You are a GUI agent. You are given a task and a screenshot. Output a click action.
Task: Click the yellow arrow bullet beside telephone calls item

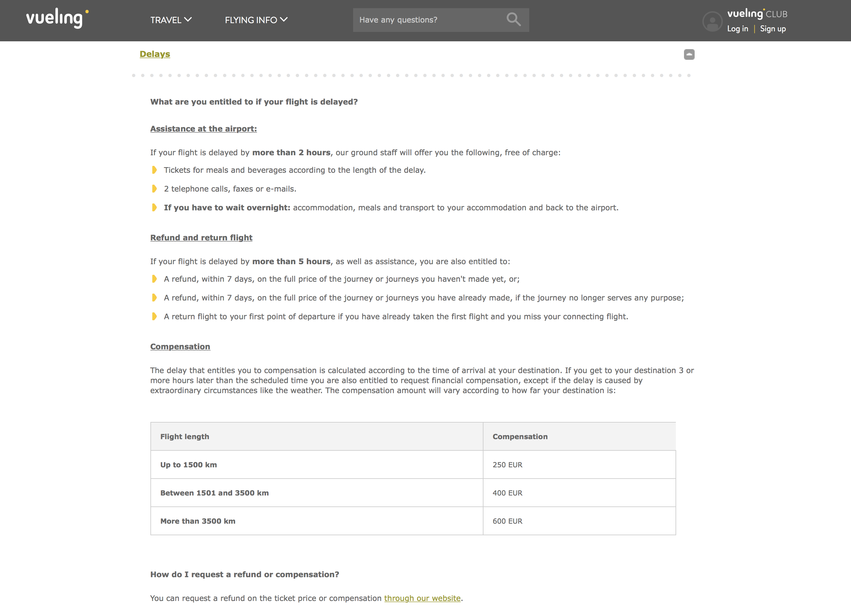[x=154, y=188]
